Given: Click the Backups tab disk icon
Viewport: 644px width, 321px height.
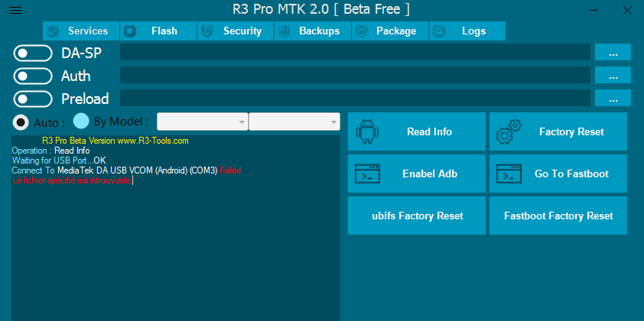Looking at the screenshot, I should (x=285, y=31).
